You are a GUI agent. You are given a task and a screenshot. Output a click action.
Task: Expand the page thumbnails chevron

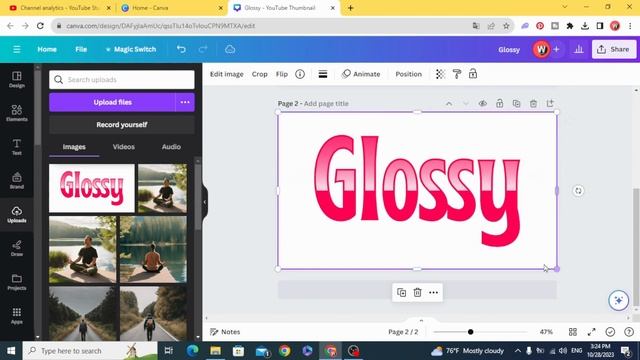coord(421,320)
